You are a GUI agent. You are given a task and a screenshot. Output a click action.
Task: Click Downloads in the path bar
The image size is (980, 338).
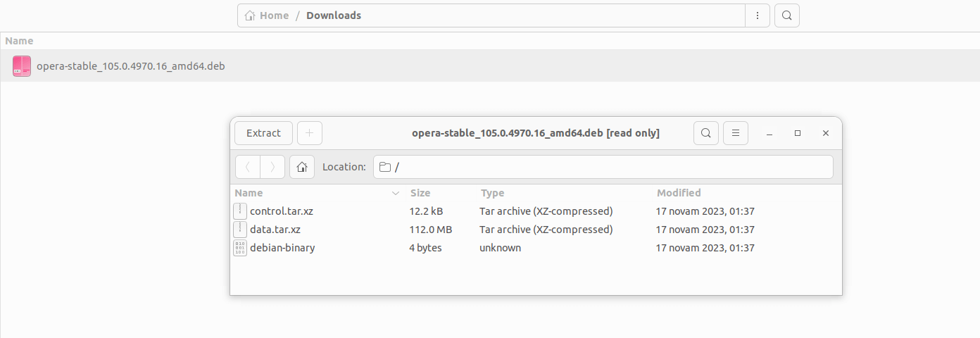click(x=334, y=15)
